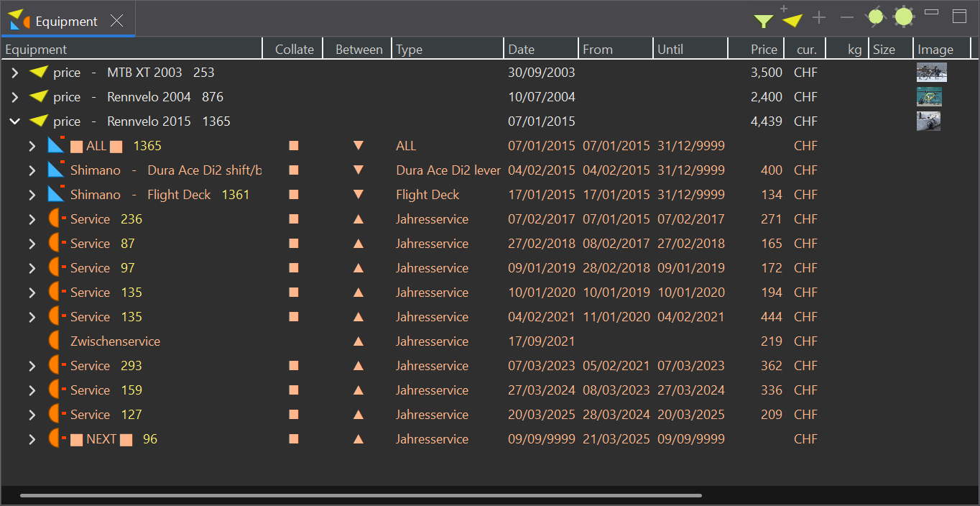The image size is (980, 506).
Task: Click the green funnel filter icon
Action: pos(763,21)
